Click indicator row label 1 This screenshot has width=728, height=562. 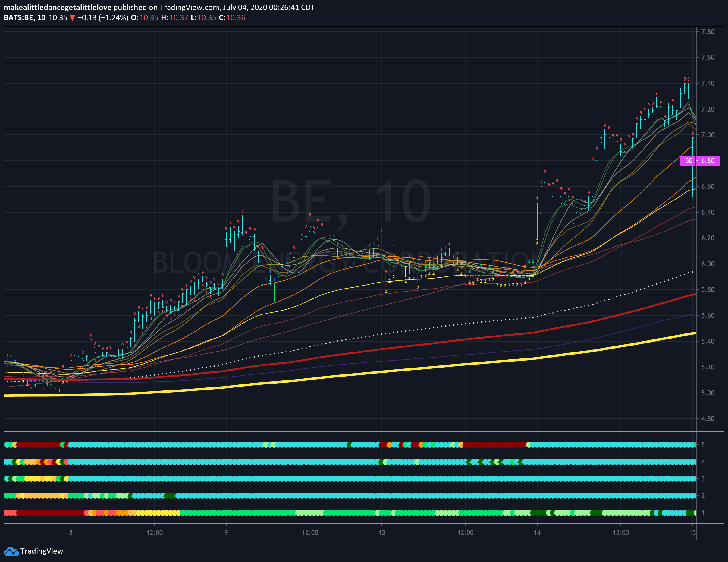703,513
